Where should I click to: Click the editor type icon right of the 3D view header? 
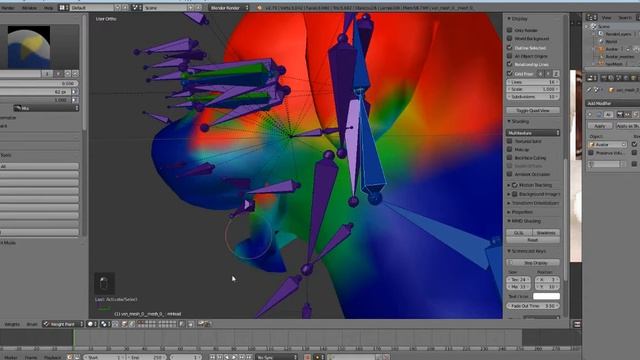tap(577, 324)
